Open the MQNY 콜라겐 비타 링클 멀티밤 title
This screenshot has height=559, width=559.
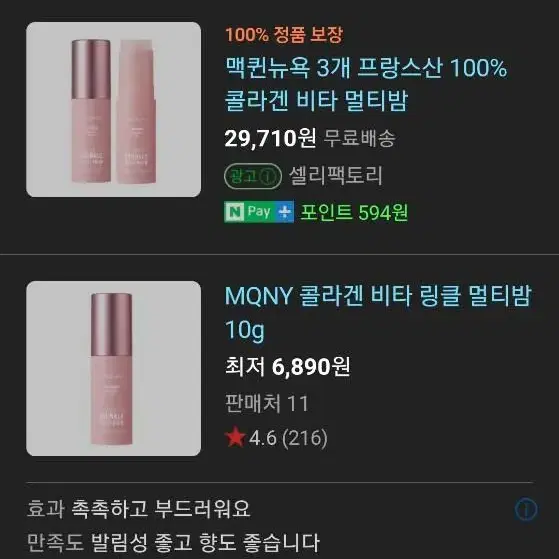(378, 313)
